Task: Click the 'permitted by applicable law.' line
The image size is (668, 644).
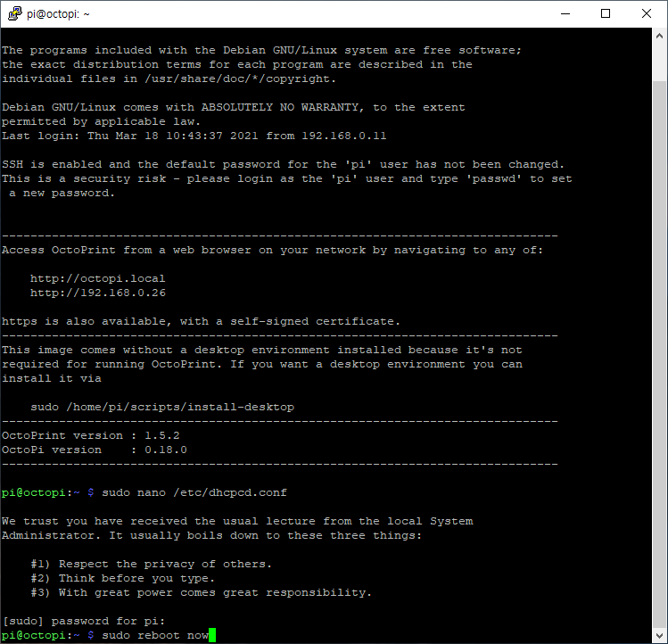Action: (x=101, y=121)
